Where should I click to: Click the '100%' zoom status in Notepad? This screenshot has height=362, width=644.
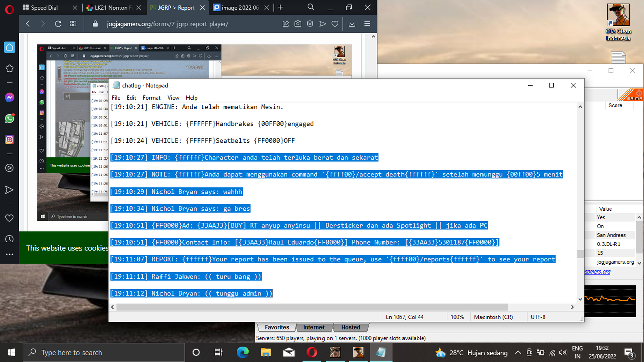(457, 317)
